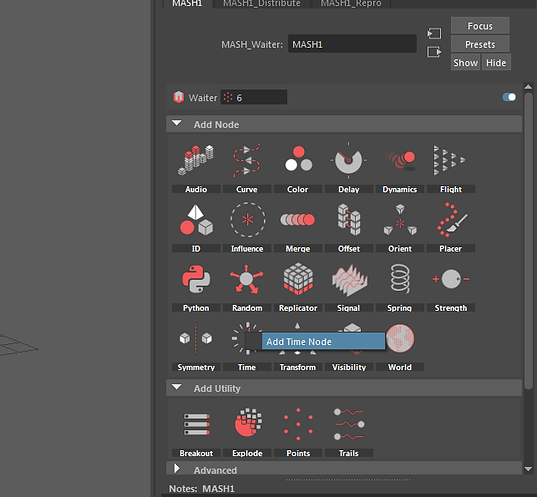Click the Notes: MASH1 text
The width and height of the screenshot is (537, 497).
pyautogui.click(x=202, y=488)
